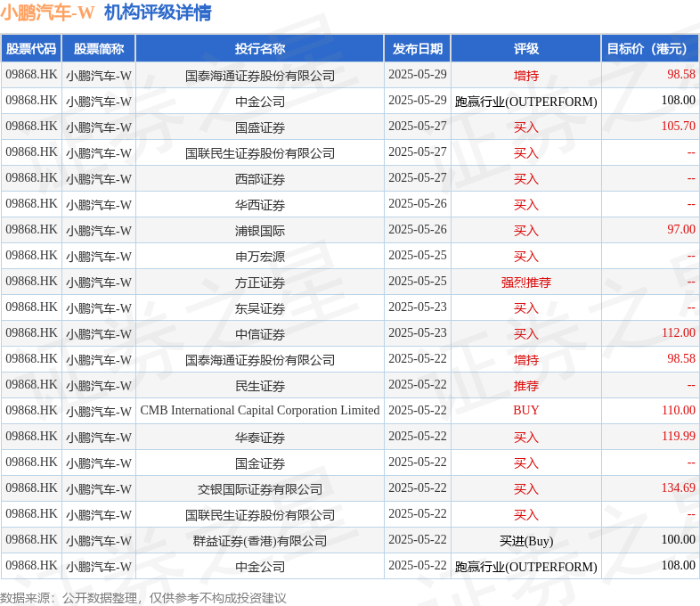Click CMB International Capital Corporation Limited cell
Screen dimensions: 700x606
click(x=260, y=411)
